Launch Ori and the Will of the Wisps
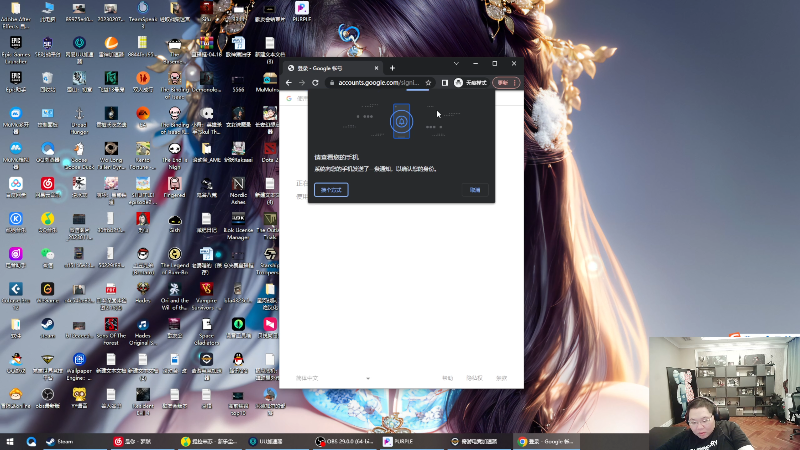Image resolution: width=800 pixels, height=450 pixels. (x=174, y=296)
